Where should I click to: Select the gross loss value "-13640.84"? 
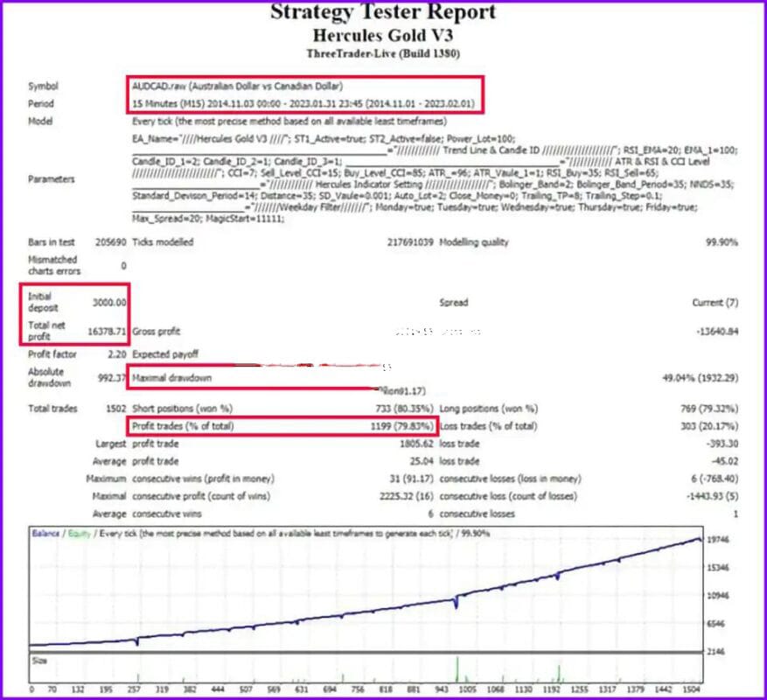tap(717, 332)
